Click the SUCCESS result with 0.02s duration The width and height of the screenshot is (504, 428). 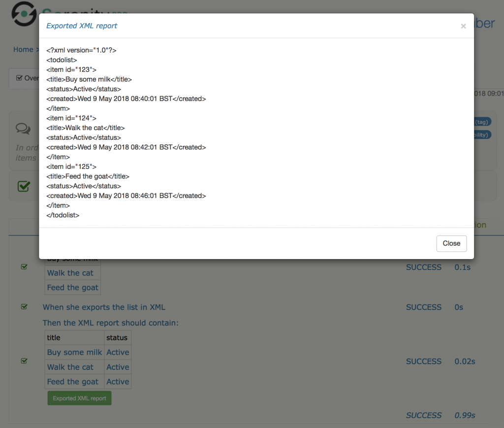[x=424, y=362]
